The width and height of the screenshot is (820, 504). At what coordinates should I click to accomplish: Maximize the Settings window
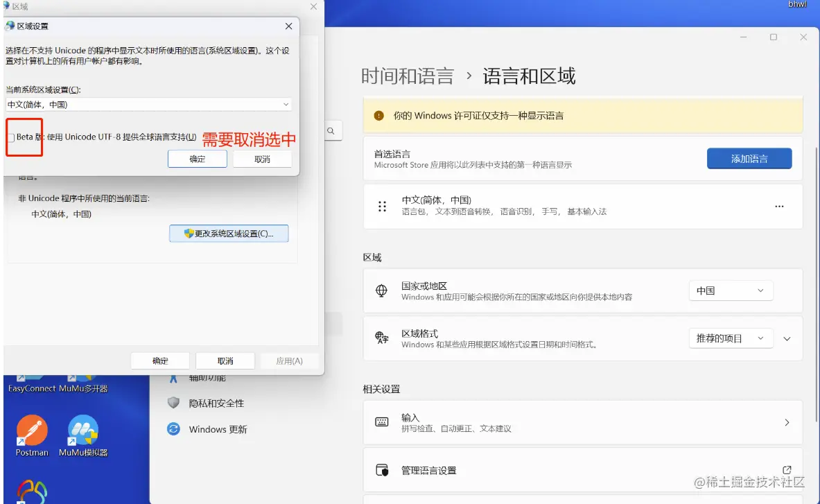(x=774, y=37)
